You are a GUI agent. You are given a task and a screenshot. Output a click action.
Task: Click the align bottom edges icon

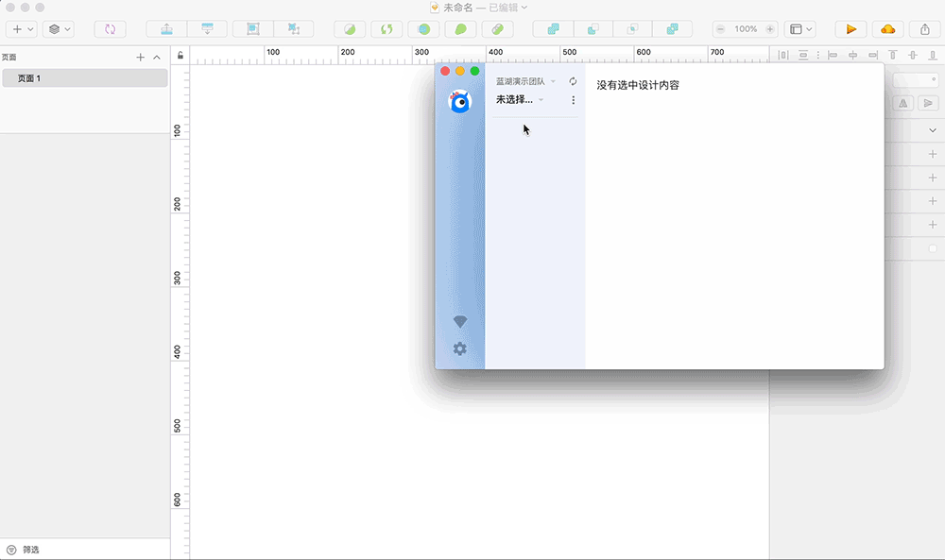[x=933, y=56]
